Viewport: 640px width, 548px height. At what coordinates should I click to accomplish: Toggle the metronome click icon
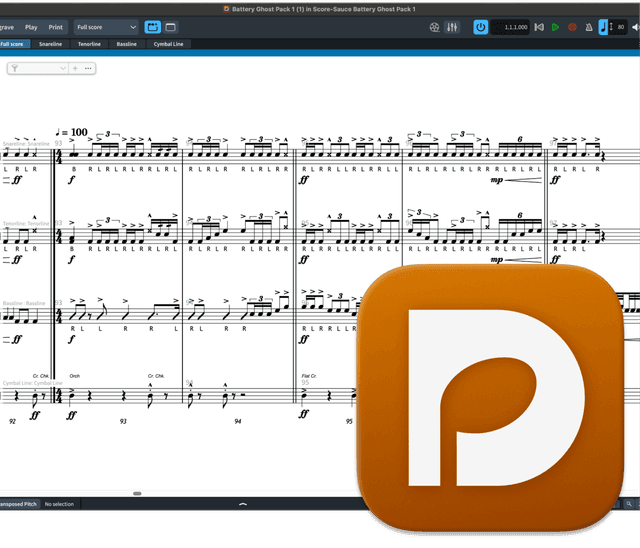coord(589,27)
